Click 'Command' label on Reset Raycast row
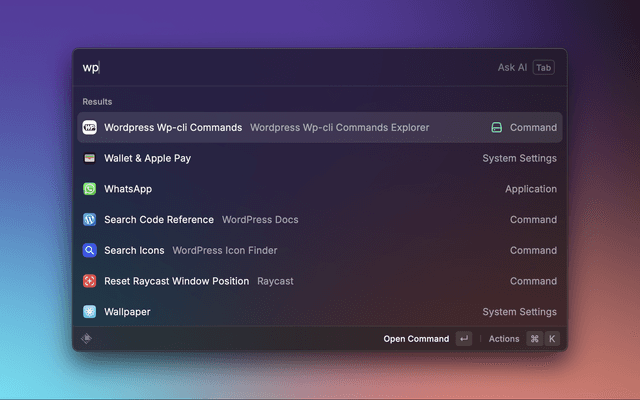This screenshot has height=400, width=640. (x=533, y=281)
